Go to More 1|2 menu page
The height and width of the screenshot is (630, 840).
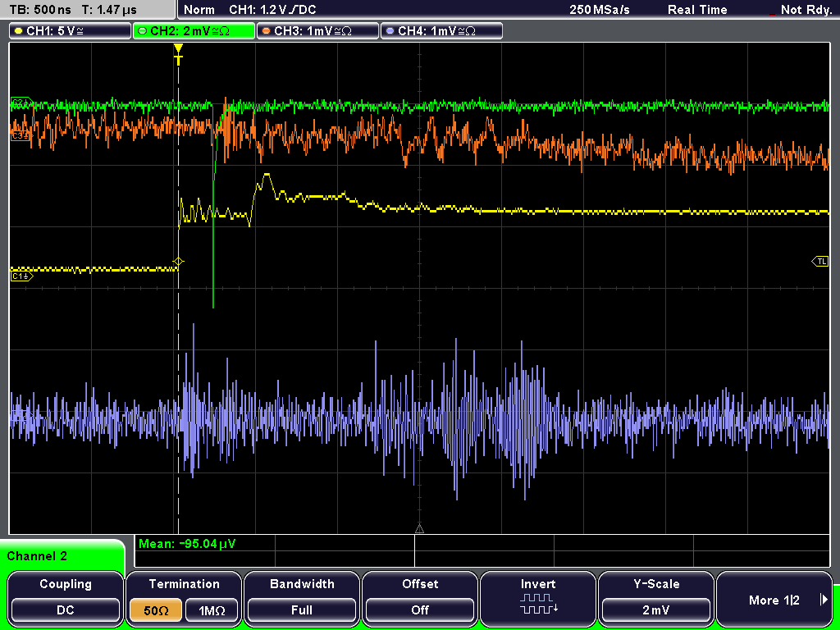[774, 600]
